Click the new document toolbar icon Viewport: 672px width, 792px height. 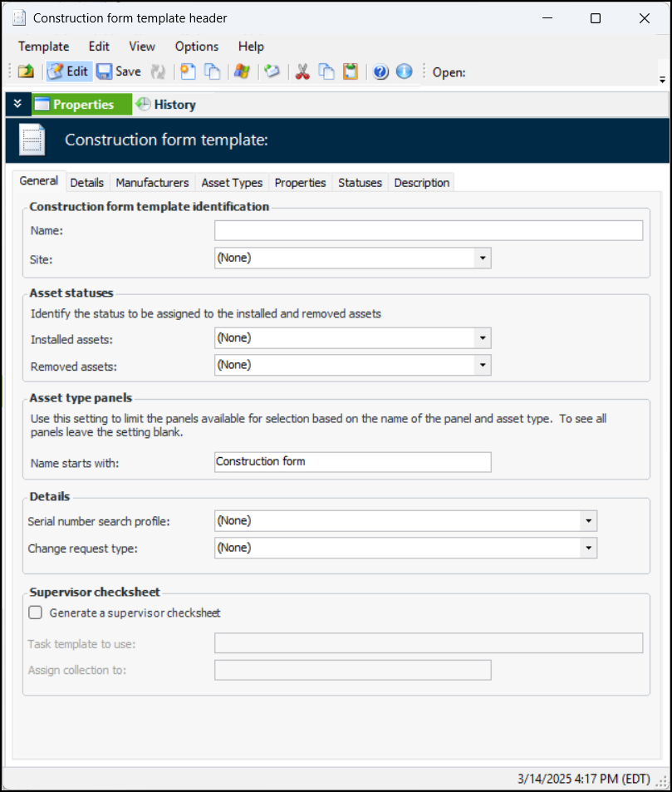click(188, 71)
